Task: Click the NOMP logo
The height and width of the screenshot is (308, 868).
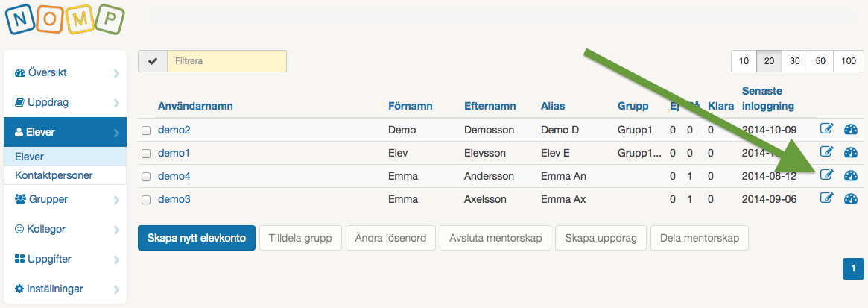Action: pyautogui.click(x=64, y=19)
